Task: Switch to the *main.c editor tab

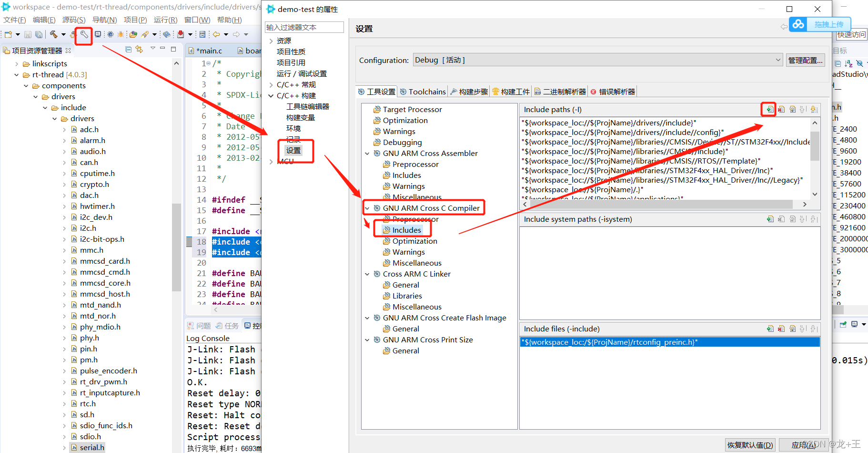Action: (206, 51)
